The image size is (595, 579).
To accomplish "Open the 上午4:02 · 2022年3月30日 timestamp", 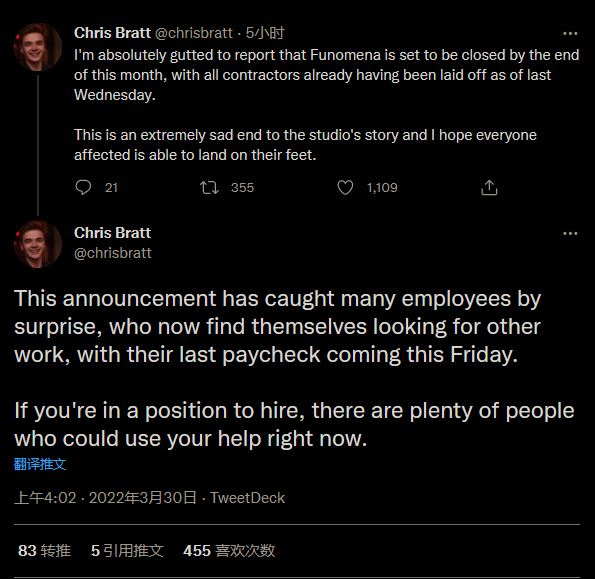I will click(105, 497).
